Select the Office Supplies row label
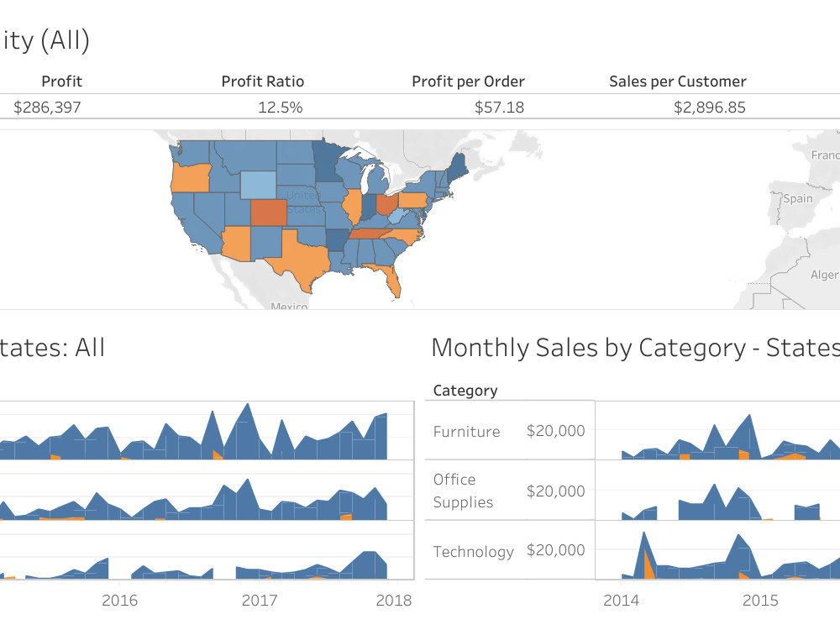Image resolution: width=840 pixels, height=630 pixels. [463, 491]
